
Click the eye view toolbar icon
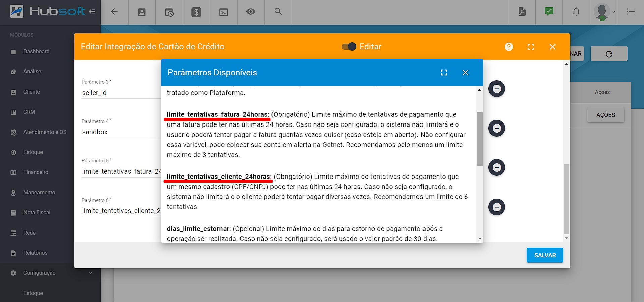(x=251, y=12)
